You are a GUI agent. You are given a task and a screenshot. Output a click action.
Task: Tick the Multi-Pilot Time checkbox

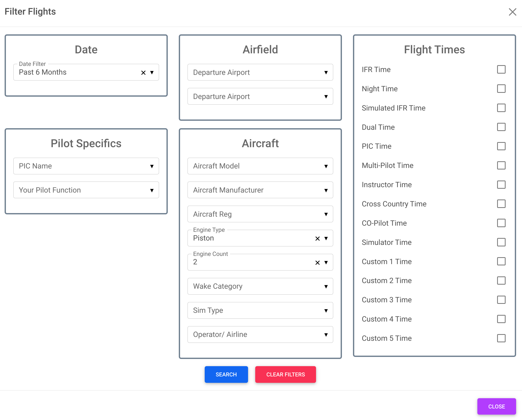point(501,165)
